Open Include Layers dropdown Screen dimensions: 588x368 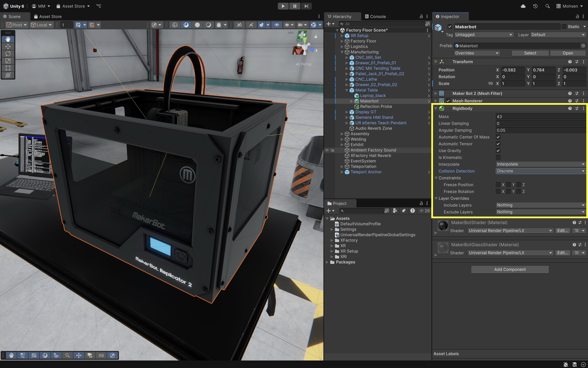click(541, 205)
